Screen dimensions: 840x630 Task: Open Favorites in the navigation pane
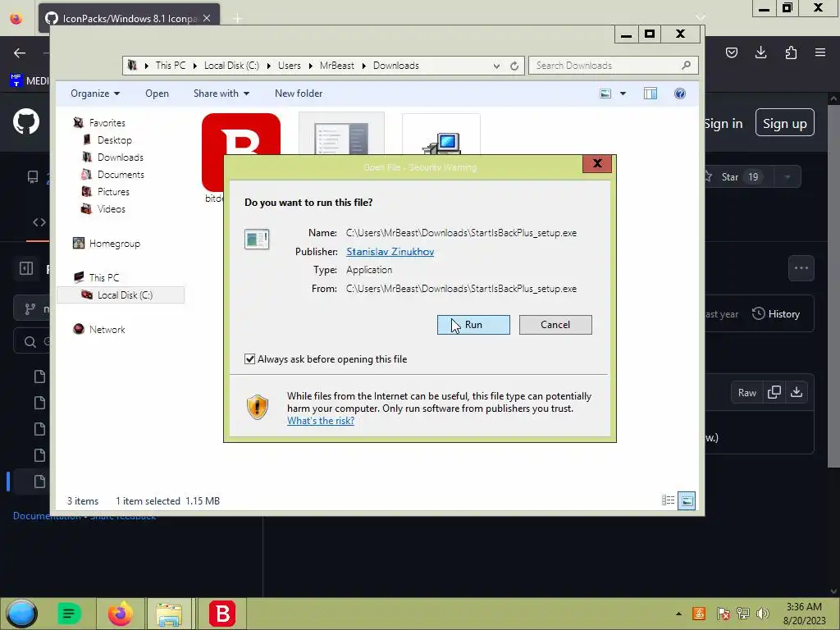107,123
